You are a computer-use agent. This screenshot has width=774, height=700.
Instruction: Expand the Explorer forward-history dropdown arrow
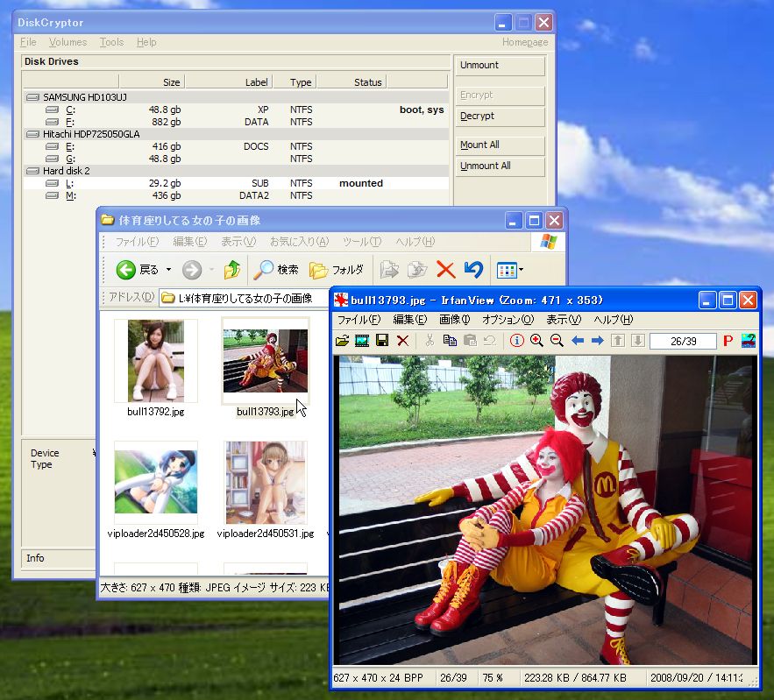point(212,270)
